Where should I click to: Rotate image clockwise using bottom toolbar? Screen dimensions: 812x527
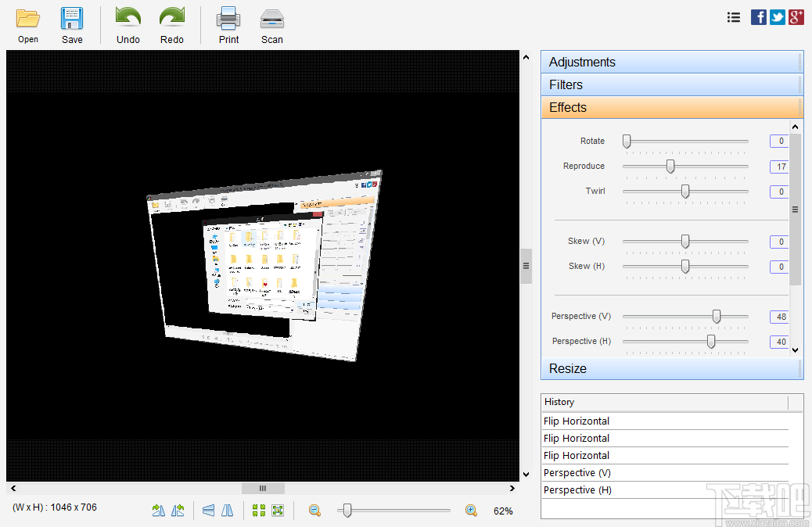pyautogui.click(x=159, y=511)
